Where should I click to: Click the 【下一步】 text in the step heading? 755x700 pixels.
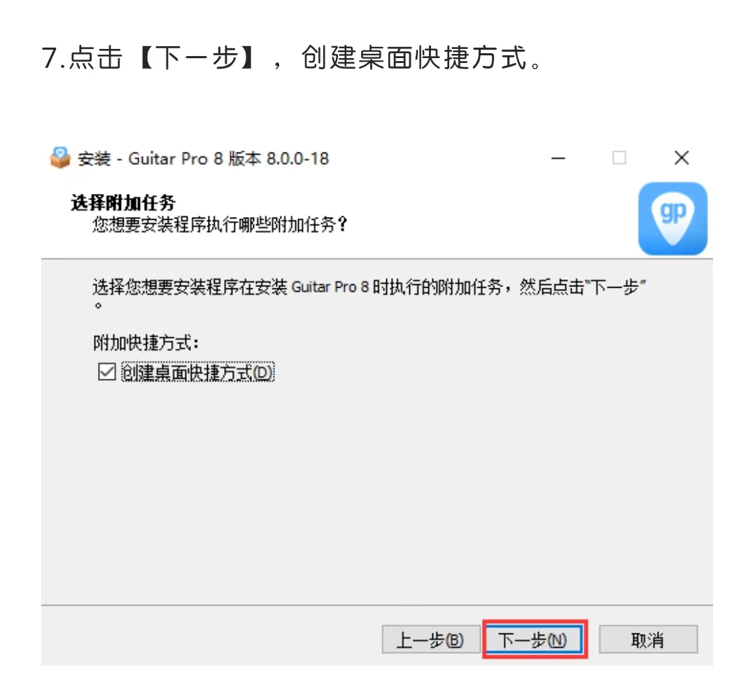(198, 58)
